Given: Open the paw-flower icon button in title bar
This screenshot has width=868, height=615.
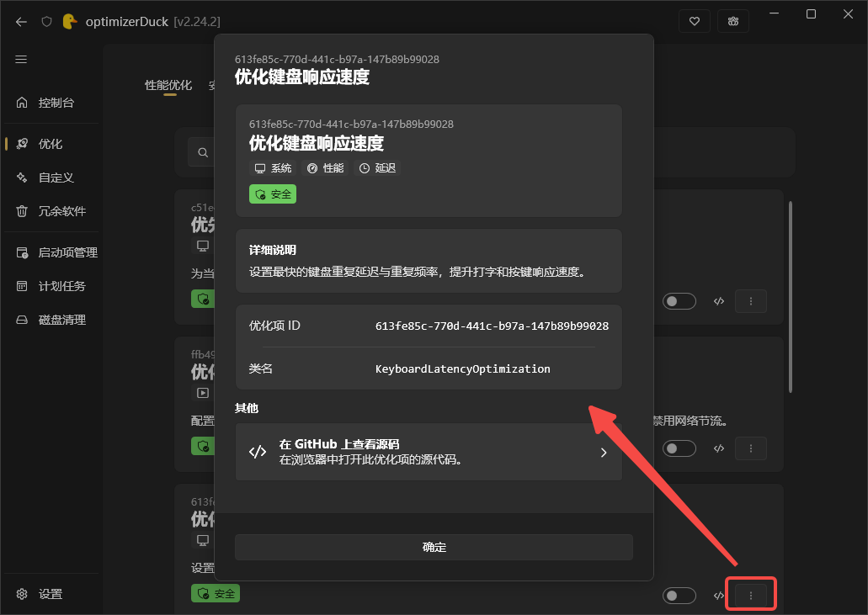Looking at the screenshot, I should point(733,22).
